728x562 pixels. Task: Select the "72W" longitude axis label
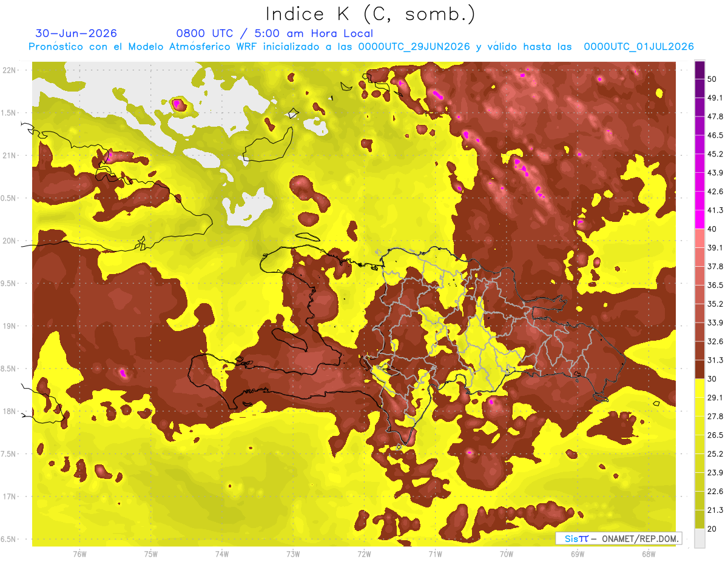click(x=364, y=554)
